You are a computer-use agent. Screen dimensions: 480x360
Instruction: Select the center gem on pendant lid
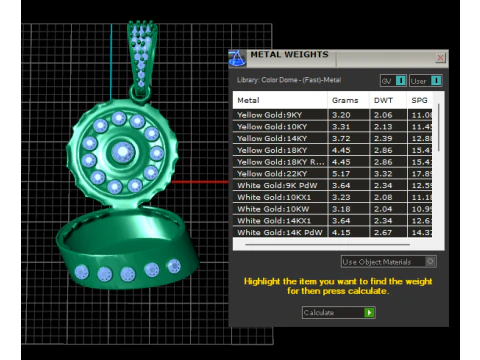(x=123, y=152)
